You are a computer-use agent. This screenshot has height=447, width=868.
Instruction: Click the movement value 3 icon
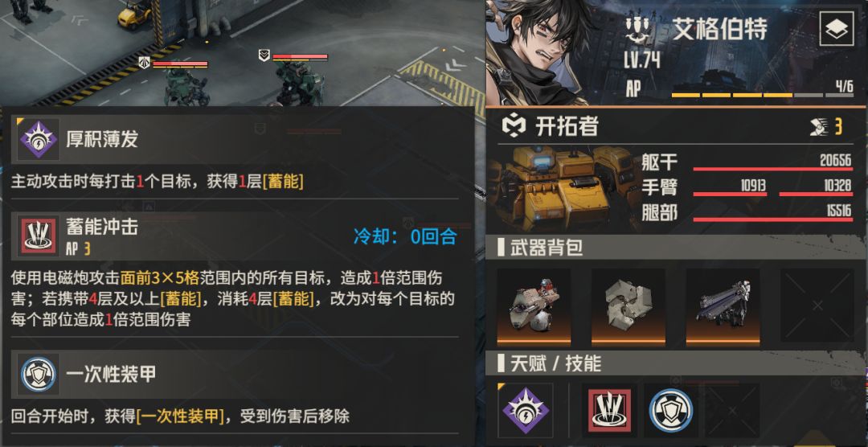pyautogui.click(x=826, y=127)
